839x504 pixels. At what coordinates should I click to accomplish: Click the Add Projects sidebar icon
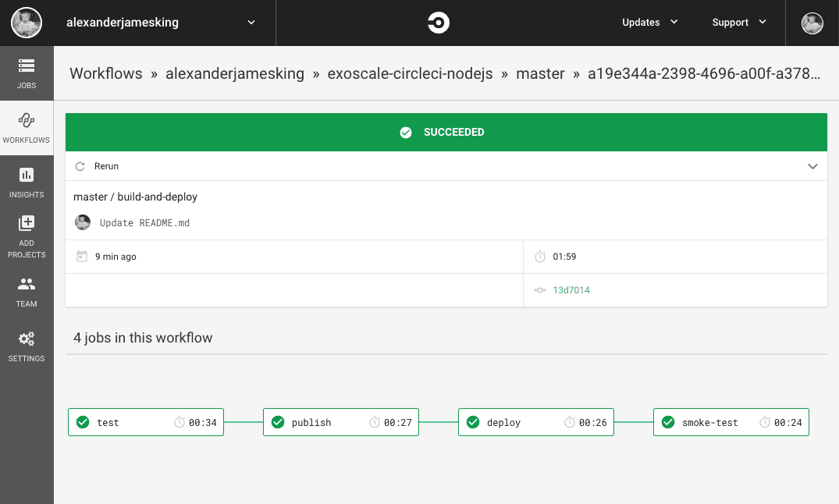27,229
